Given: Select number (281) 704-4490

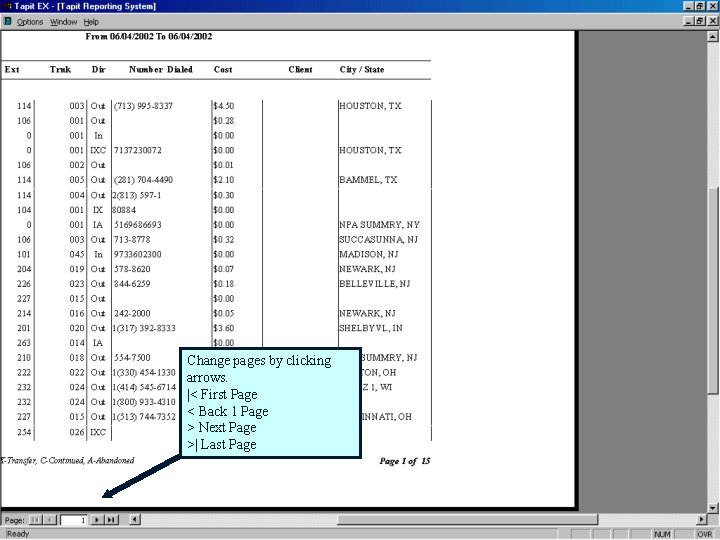Looking at the screenshot, I should point(143,180).
